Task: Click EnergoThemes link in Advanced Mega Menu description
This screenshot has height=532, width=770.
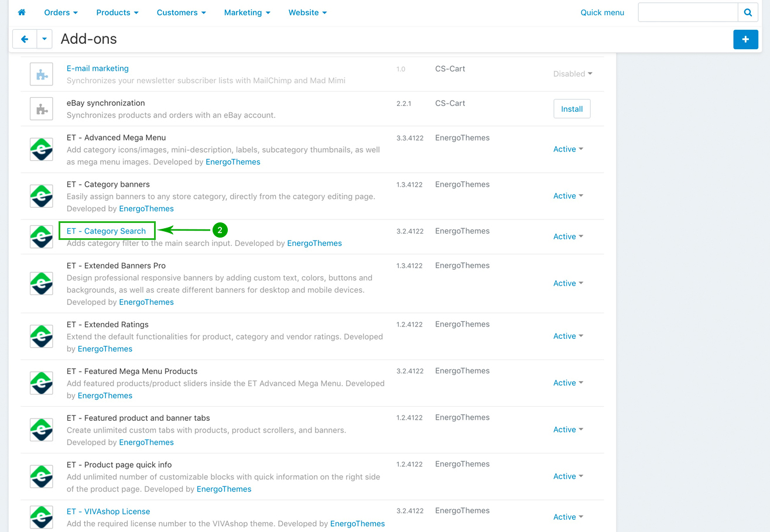Action: (233, 162)
